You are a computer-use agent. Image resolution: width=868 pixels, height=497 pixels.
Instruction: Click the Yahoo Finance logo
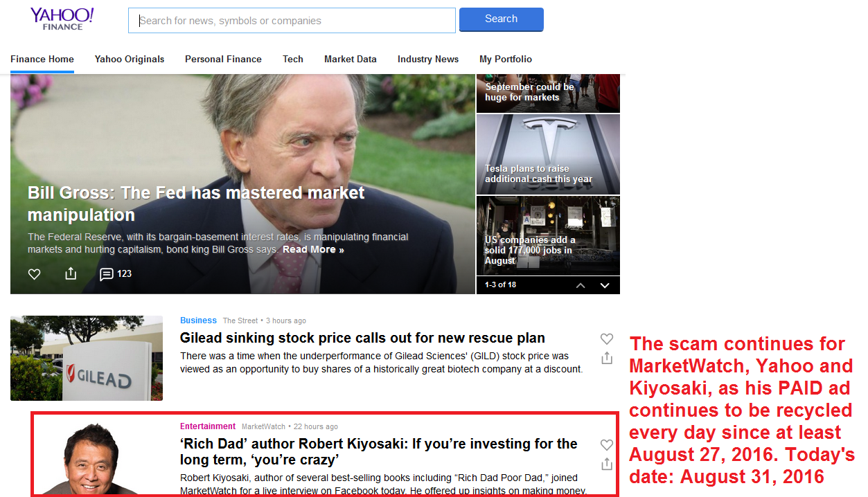(x=62, y=19)
